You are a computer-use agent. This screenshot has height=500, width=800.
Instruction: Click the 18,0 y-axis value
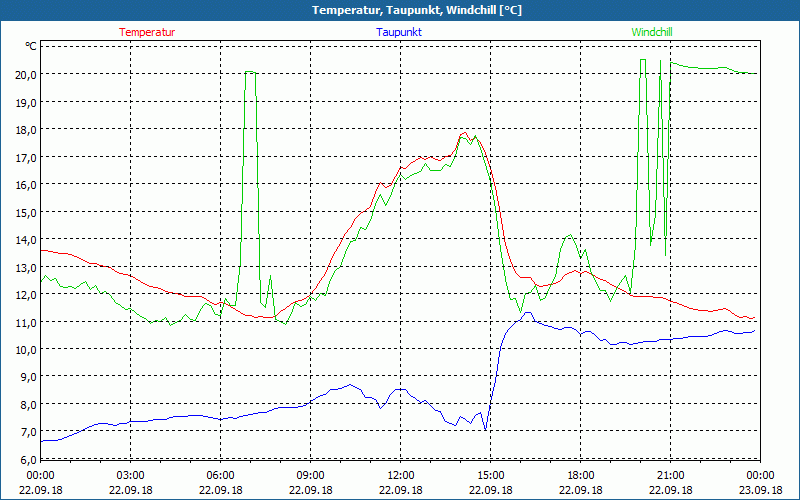pos(26,130)
